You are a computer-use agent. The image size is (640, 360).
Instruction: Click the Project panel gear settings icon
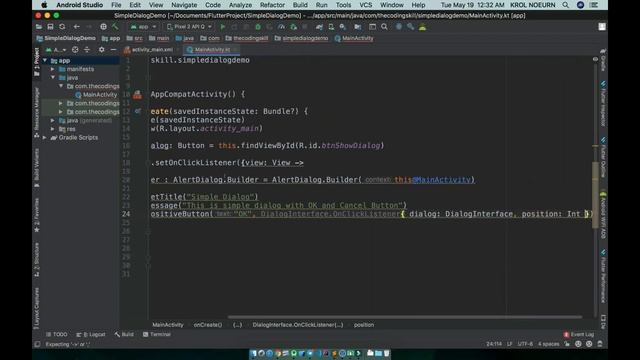click(101, 50)
